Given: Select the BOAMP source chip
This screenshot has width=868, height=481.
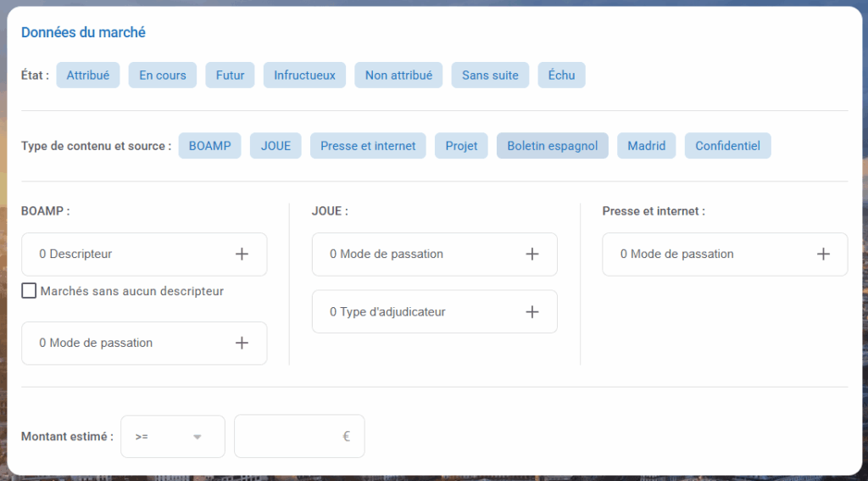Looking at the screenshot, I should click(x=209, y=146).
